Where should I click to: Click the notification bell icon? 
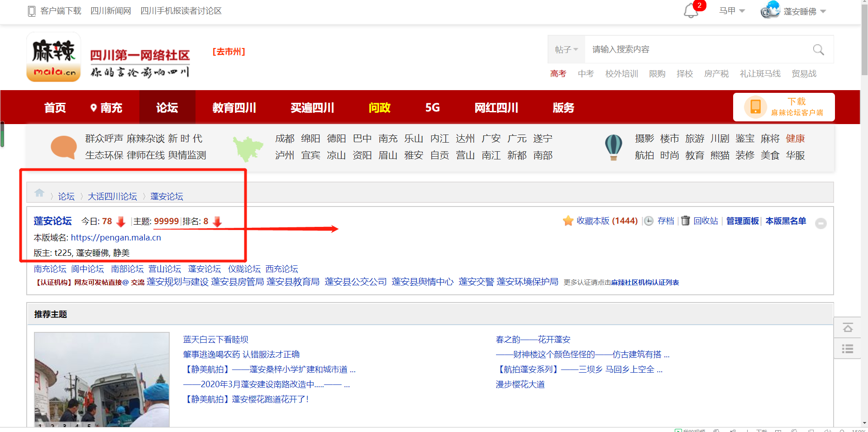tap(691, 11)
